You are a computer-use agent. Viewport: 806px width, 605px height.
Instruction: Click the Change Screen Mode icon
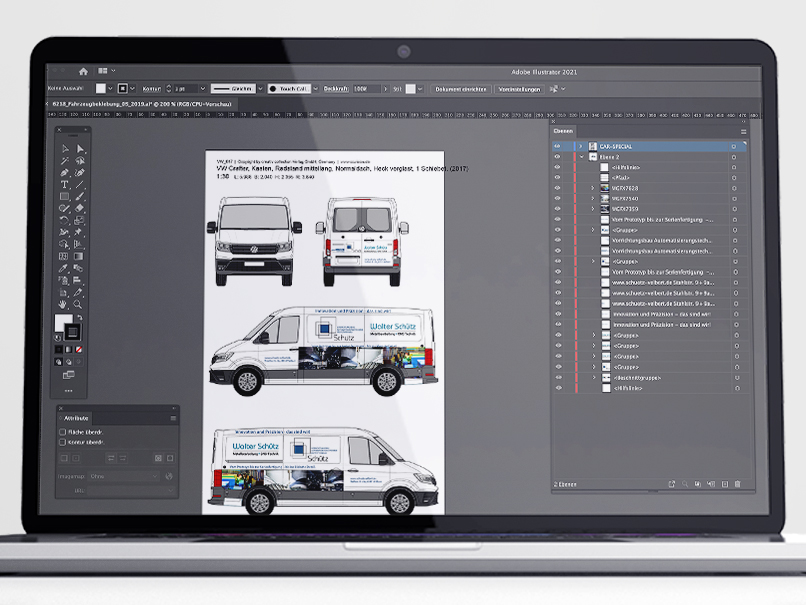[x=68, y=375]
